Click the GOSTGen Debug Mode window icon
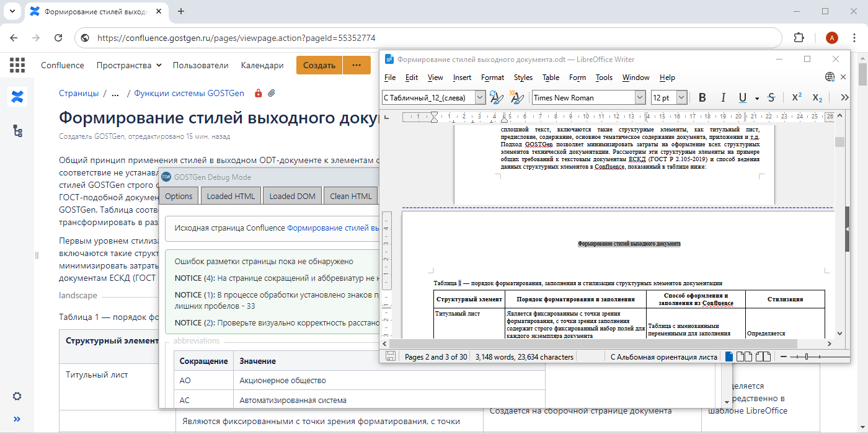 pyautogui.click(x=166, y=177)
